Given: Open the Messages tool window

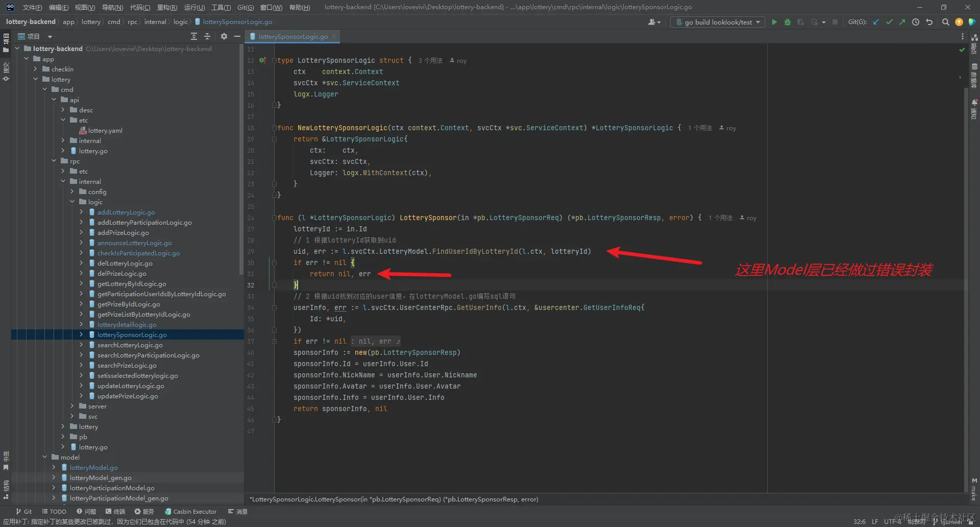Looking at the screenshot, I should click(237, 511).
